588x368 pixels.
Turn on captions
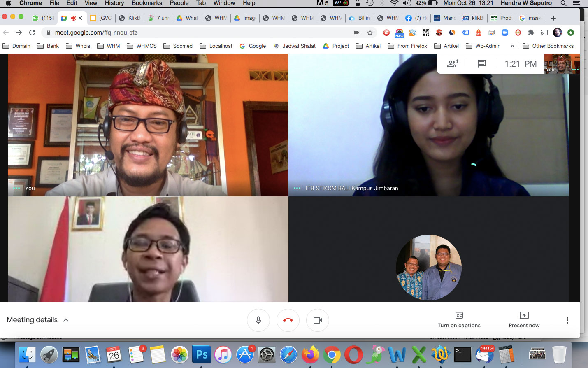tap(459, 320)
